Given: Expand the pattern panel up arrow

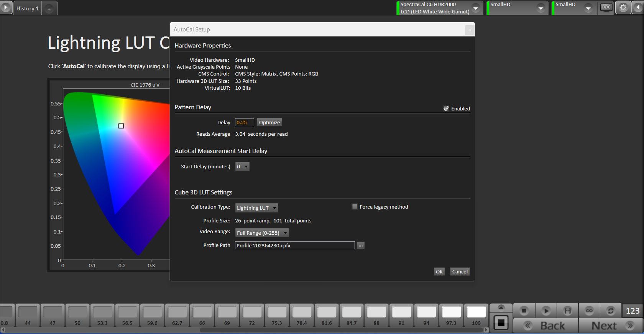Looking at the screenshot, I should (x=501, y=308).
